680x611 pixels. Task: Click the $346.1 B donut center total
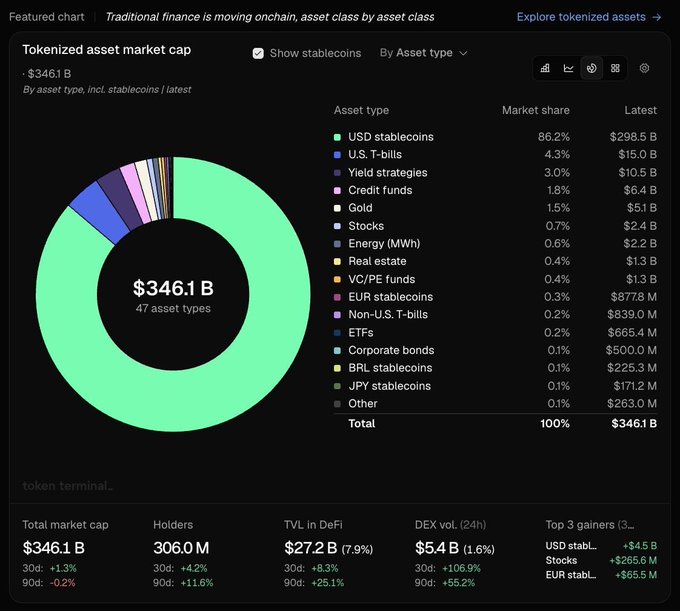point(173,288)
